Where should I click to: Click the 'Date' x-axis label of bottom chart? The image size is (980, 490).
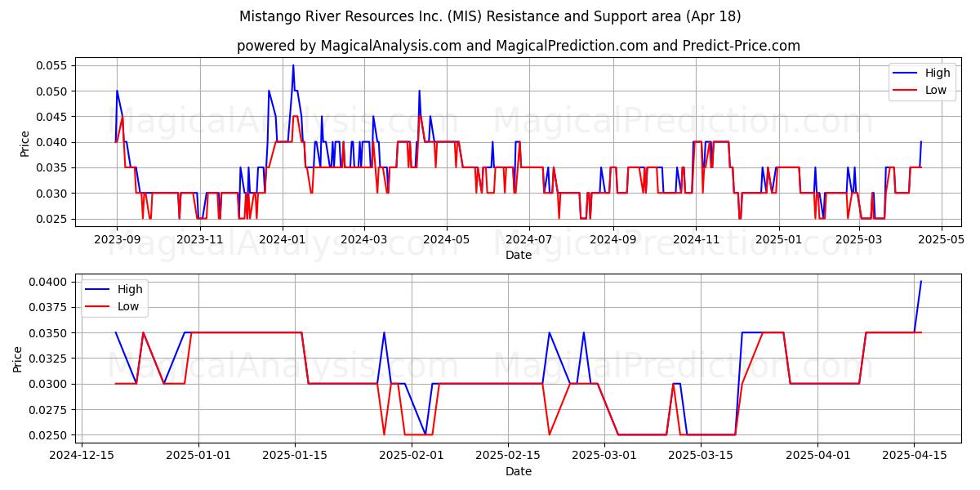[x=519, y=471]
